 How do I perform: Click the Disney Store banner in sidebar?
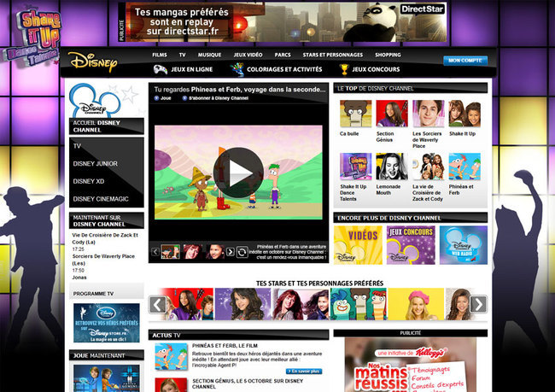pyautogui.click(x=106, y=323)
